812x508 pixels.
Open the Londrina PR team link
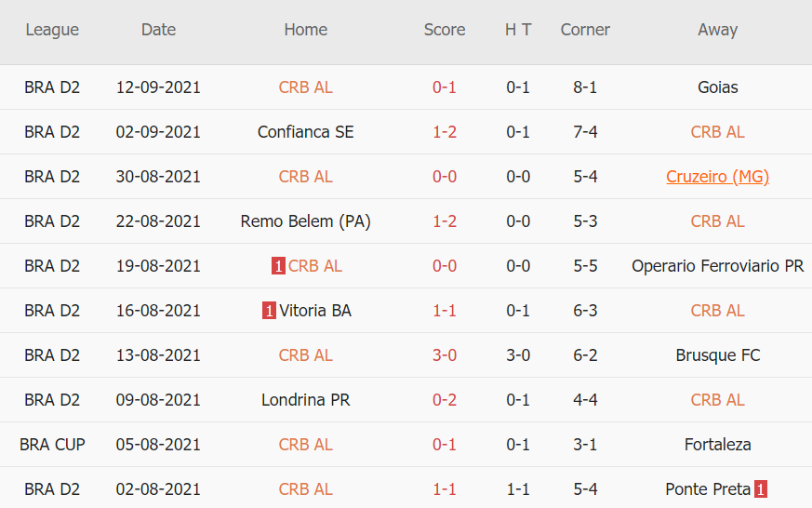tap(305, 400)
